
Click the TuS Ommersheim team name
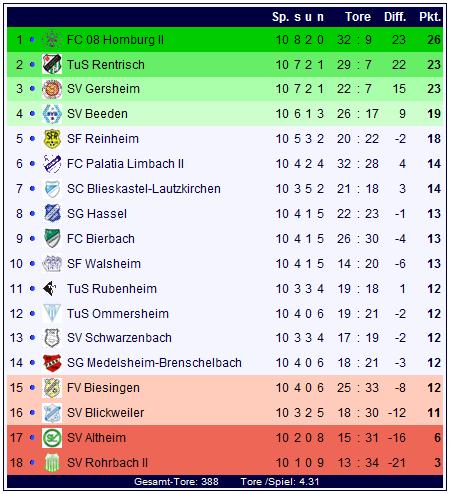[x=118, y=314]
